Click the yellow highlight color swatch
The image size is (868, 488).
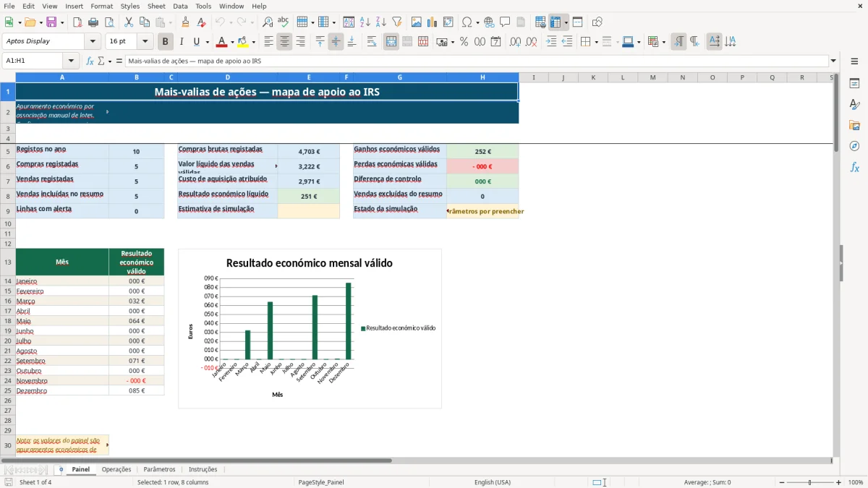pyautogui.click(x=242, y=42)
